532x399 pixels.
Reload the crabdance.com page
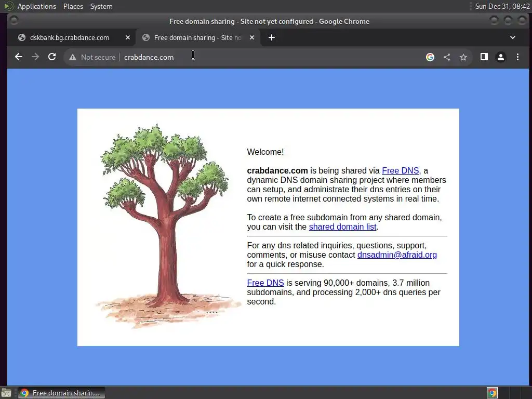[x=52, y=57]
